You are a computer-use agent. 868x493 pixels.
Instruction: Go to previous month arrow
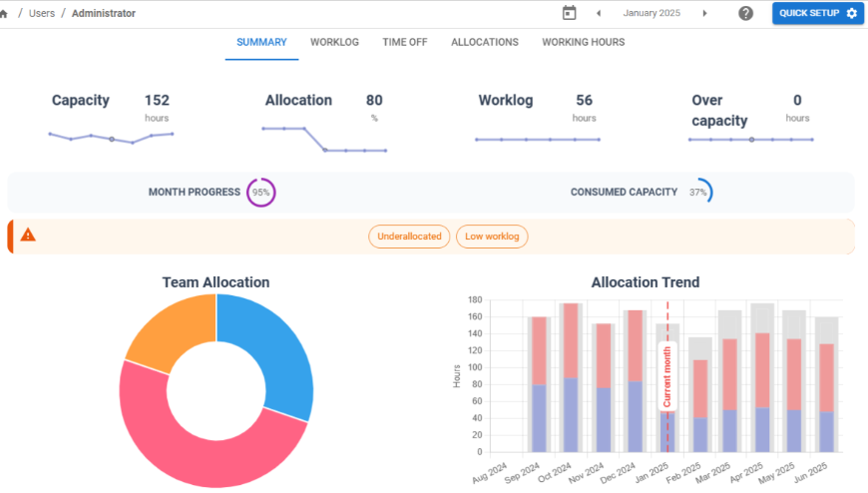pos(599,13)
